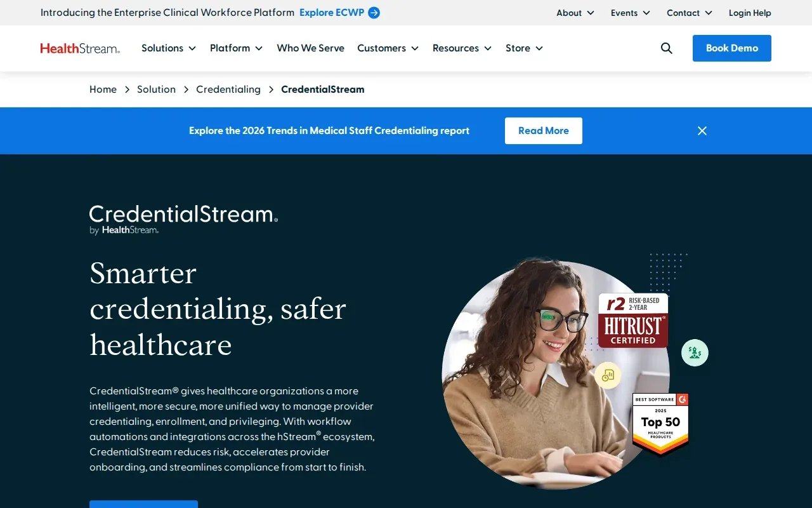Click the yellow report chart icon
The width and height of the screenshot is (812, 508).
click(608, 375)
